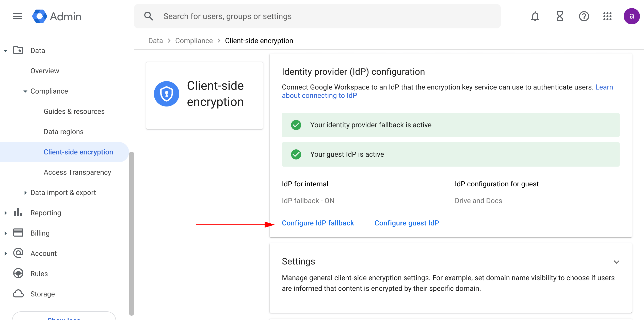Open the Google apps grid
644x320 pixels.
tap(607, 16)
